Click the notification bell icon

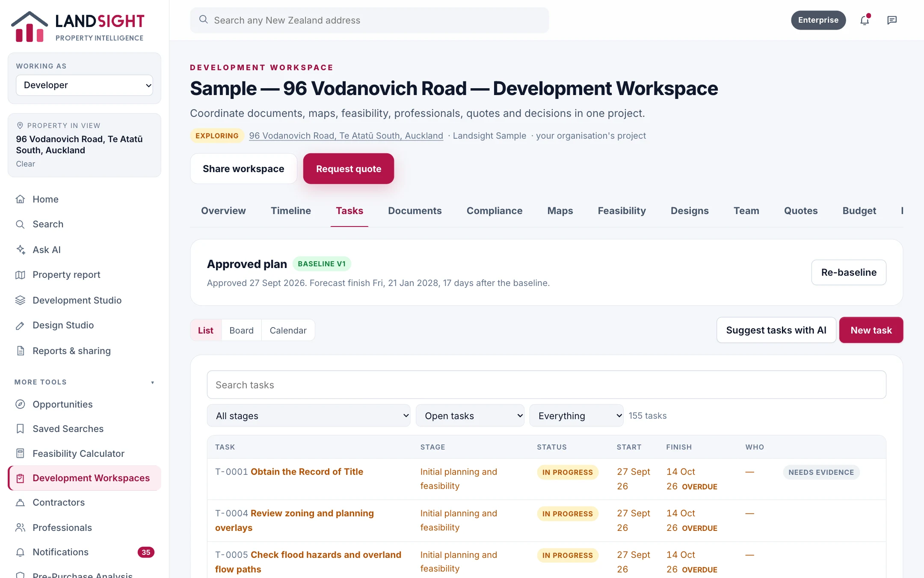(x=865, y=20)
